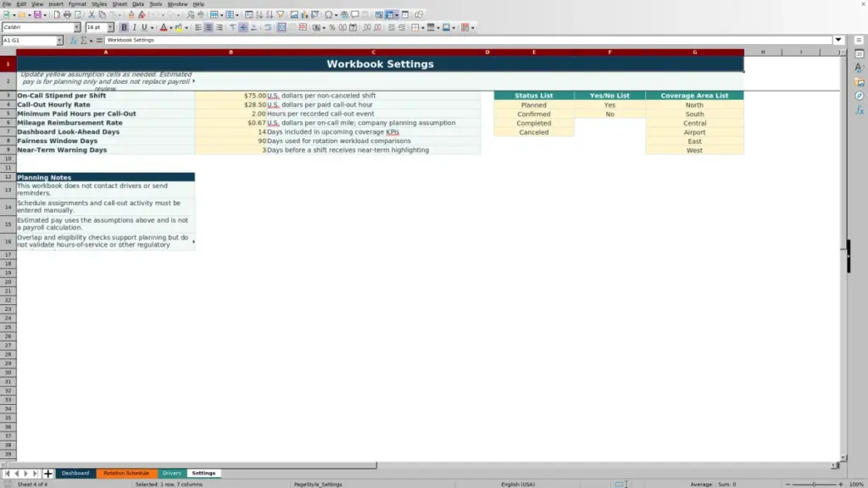The width and height of the screenshot is (868, 488).
Task: Click the Export as PDF icon
Action: pos(57,14)
